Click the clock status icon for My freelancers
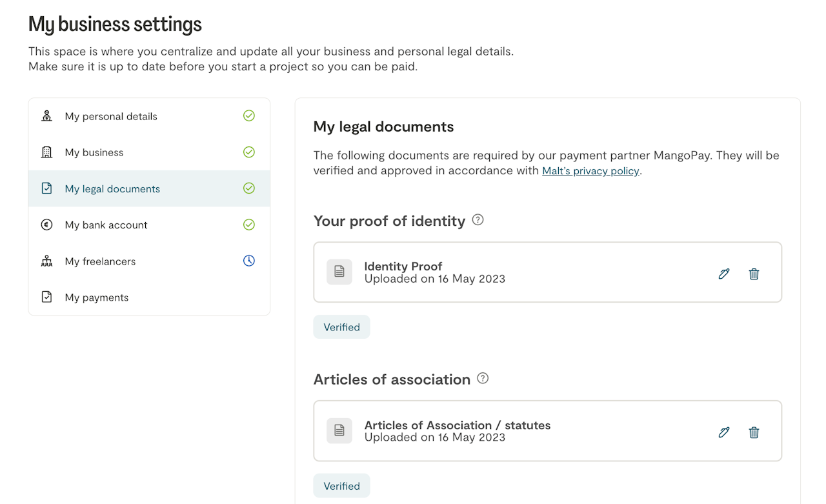The height and width of the screenshot is (504, 826). click(x=249, y=261)
